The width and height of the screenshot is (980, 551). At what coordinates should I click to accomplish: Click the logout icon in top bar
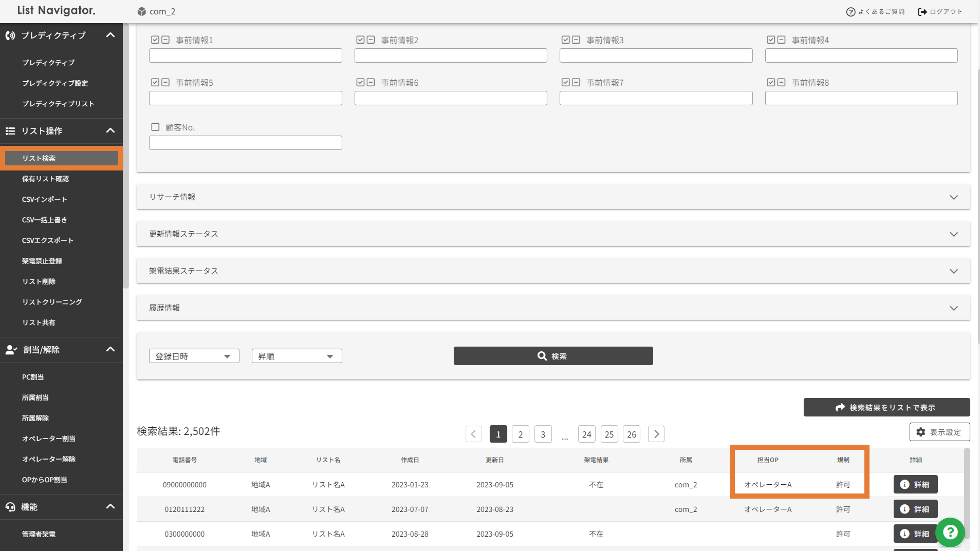pos(922,12)
